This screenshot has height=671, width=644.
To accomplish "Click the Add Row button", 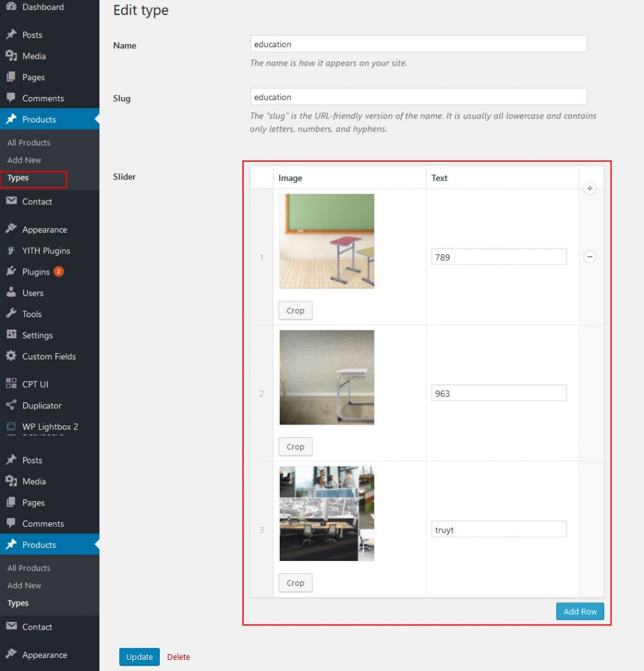I will tap(580, 611).
